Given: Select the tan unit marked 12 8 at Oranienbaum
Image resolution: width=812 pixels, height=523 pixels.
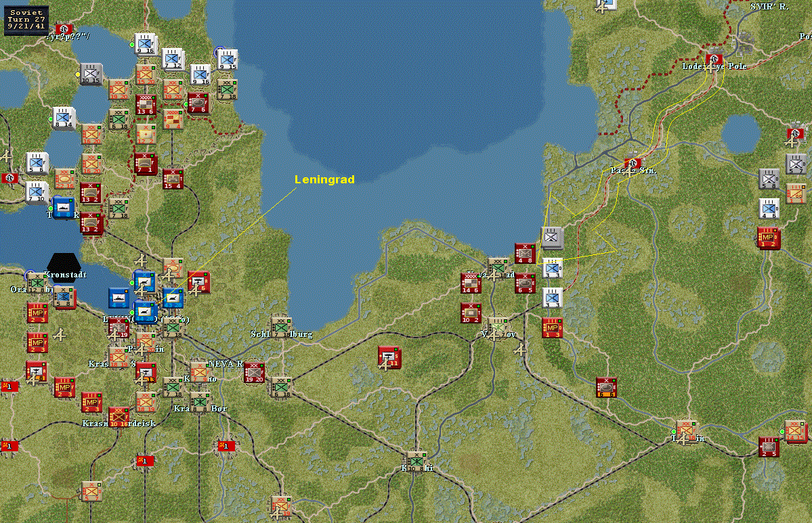Looking at the screenshot, I should pos(37,282).
